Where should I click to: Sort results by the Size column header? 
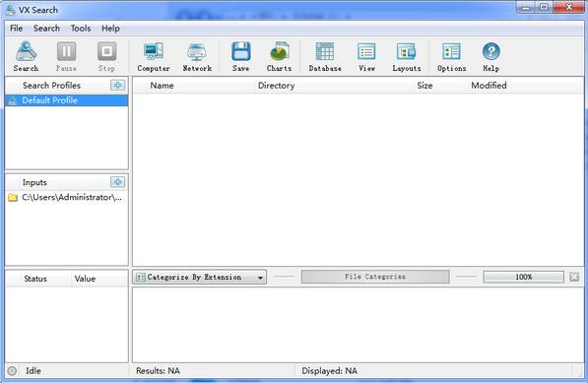pyautogui.click(x=425, y=86)
